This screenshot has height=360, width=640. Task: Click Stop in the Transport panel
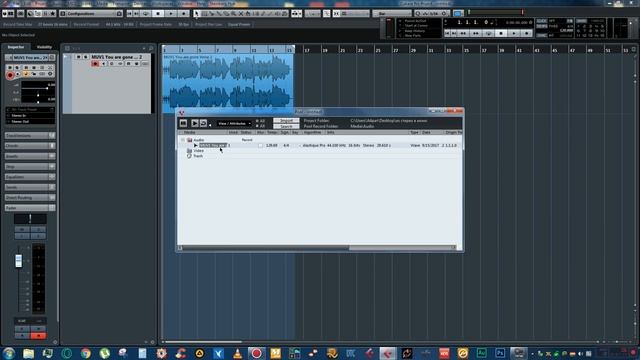[x=501, y=33]
